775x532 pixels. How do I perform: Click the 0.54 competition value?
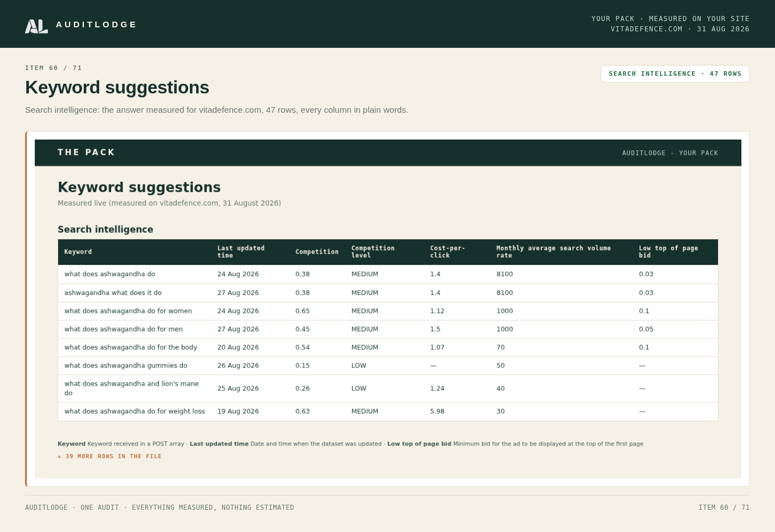tap(303, 347)
